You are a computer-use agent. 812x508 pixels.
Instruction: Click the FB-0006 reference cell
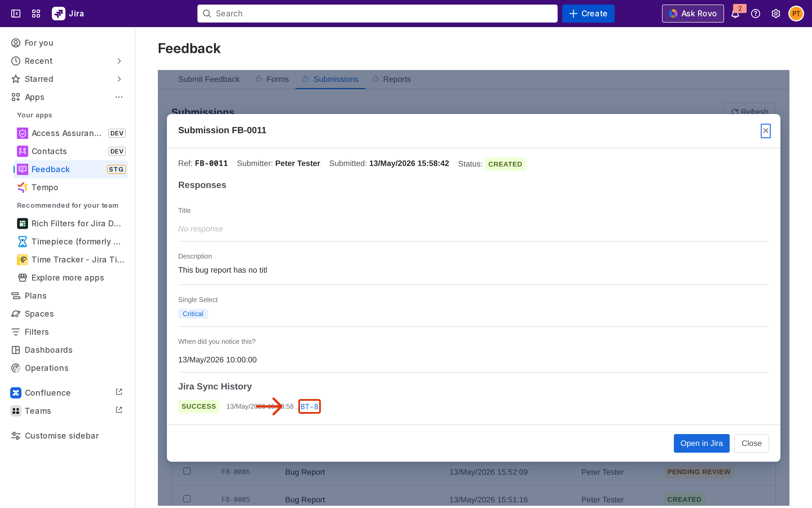[x=235, y=472]
